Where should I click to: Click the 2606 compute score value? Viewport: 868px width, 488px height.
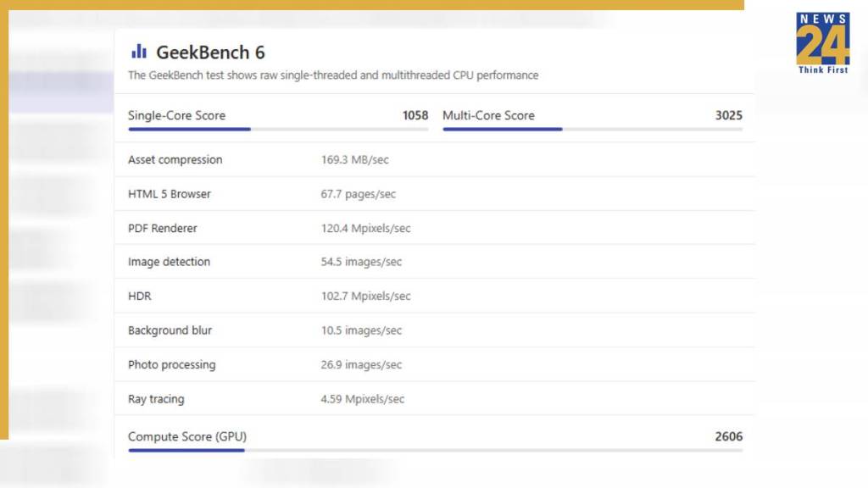[x=728, y=436]
